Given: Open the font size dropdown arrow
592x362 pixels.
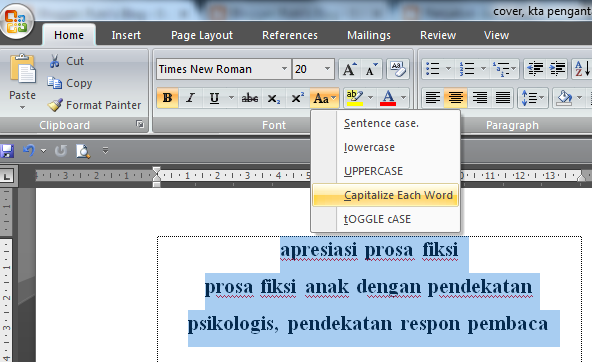Looking at the screenshot, I should [x=327, y=69].
